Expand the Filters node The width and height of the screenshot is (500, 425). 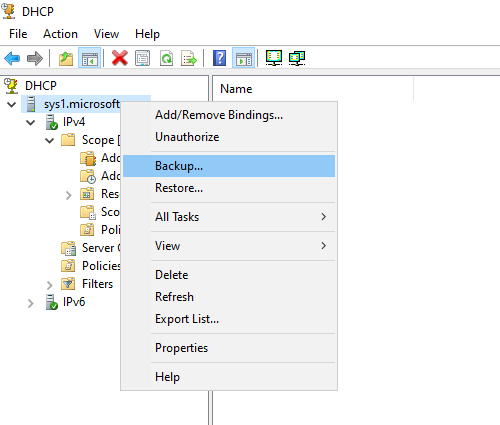pyautogui.click(x=50, y=285)
